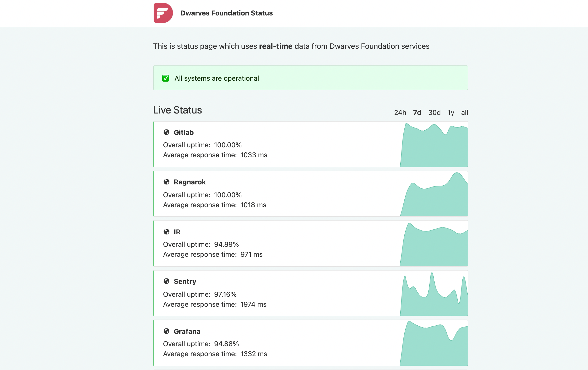This screenshot has height=370, width=588.
Task: Click the green operational checkmark icon
Action: coord(166,78)
